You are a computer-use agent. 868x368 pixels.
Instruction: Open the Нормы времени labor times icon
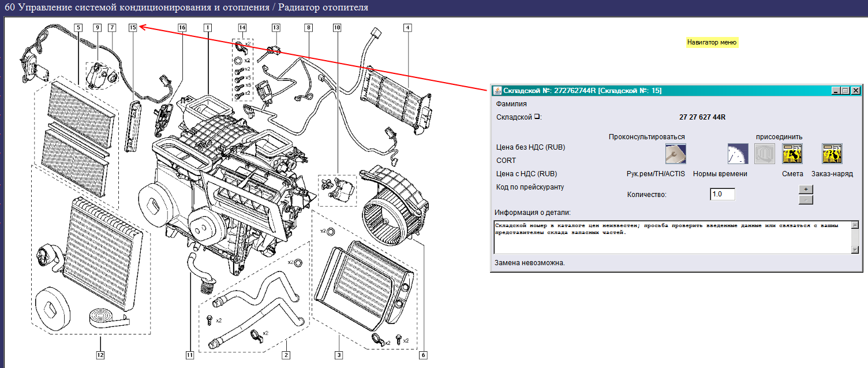click(738, 154)
